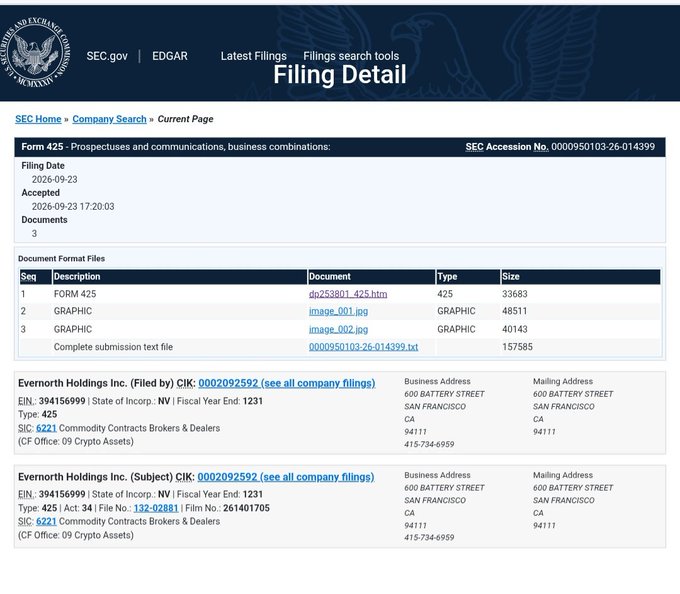Open the complete submission text file 0000950103-26-014399.txt
This screenshot has height=594, width=680.
(x=363, y=347)
